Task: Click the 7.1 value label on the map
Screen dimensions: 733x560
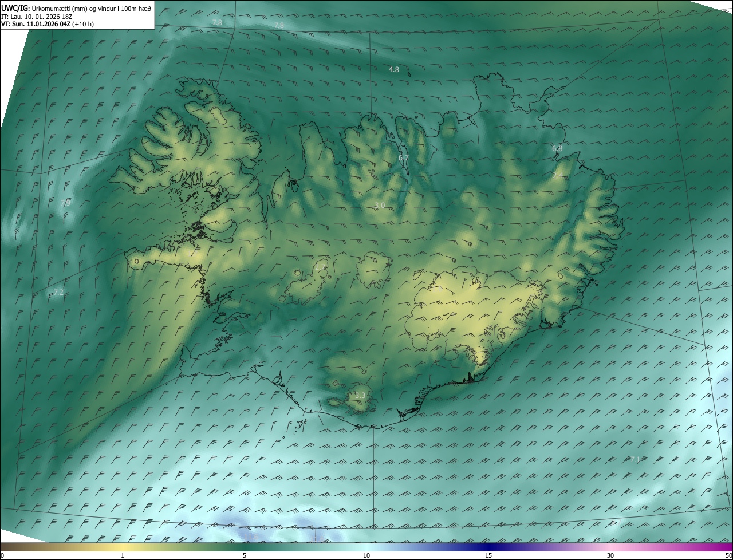Action: 635,459
